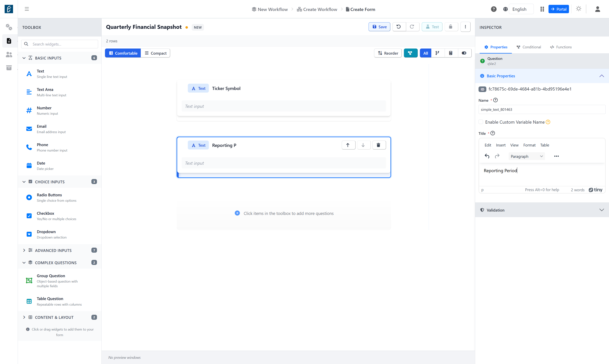Open the users sidebar icon

(9, 54)
